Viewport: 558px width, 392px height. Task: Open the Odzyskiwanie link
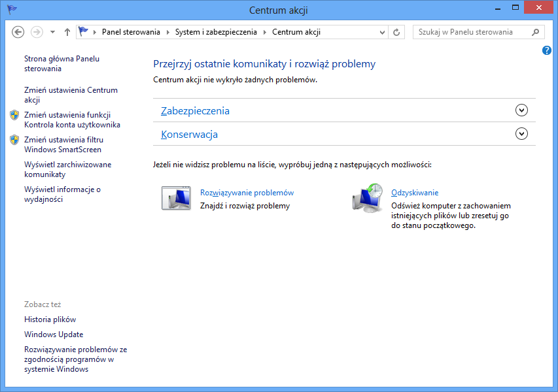415,193
